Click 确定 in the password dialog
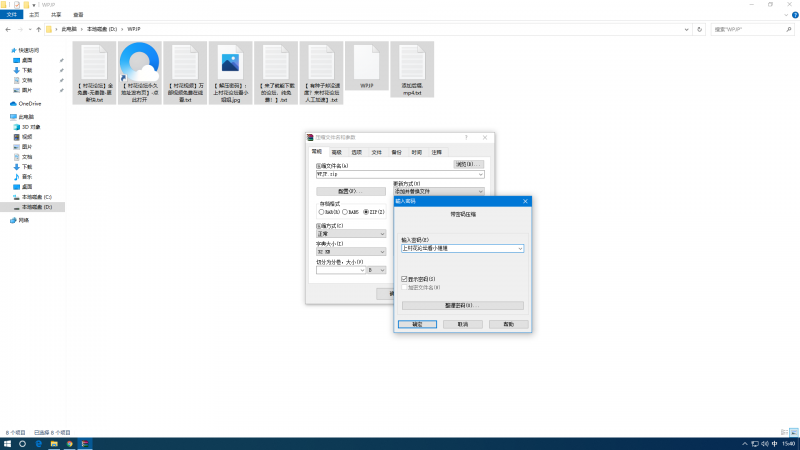 point(417,324)
